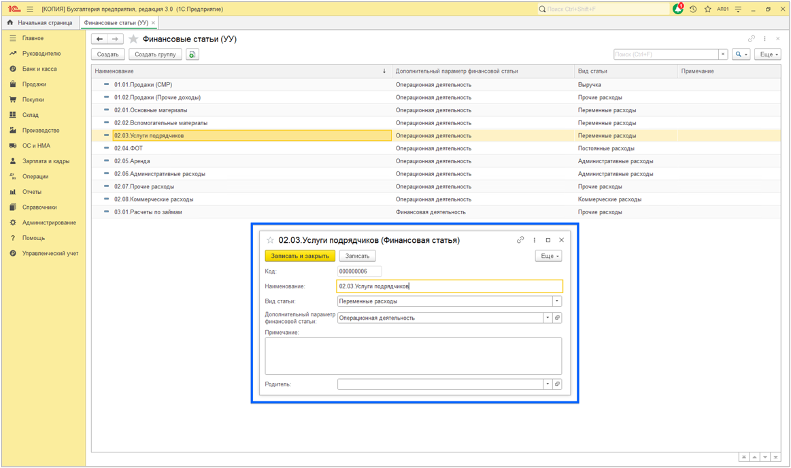791x468 pixels.
Task: Click the Создать группу button
Action: pyautogui.click(x=156, y=54)
